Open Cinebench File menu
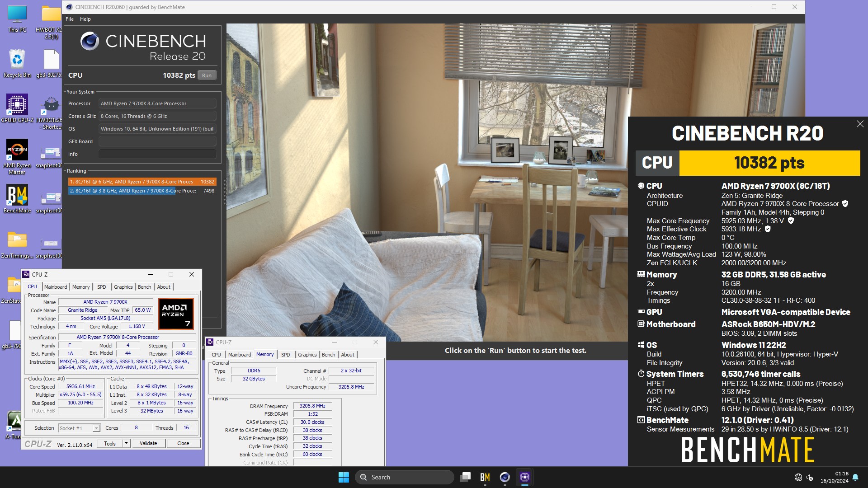This screenshot has width=868, height=488. coord(70,19)
